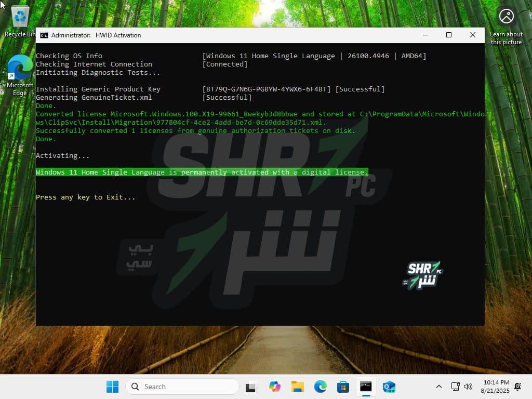Launch Copilot from the taskbar
Viewport: 532px width, 399px height.
(274, 387)
